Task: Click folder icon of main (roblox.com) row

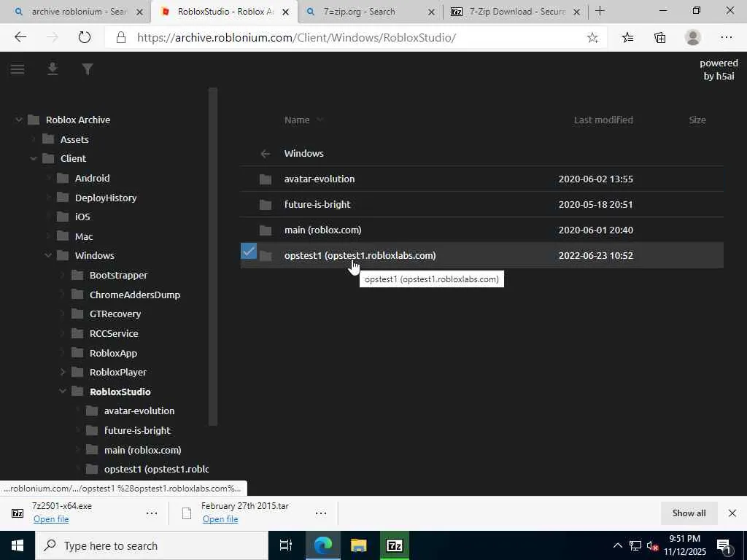Action: [266, 230]
